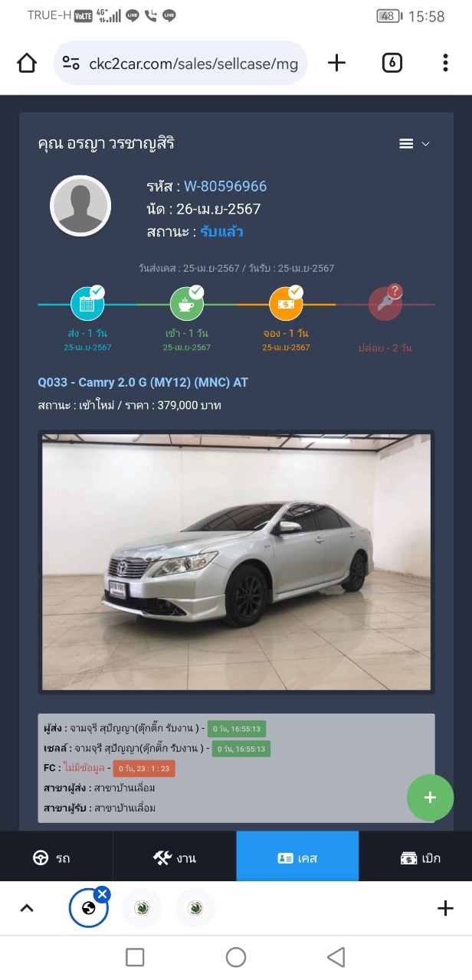Go to browser home icon

pyautogui.click(x=27, y=63)
